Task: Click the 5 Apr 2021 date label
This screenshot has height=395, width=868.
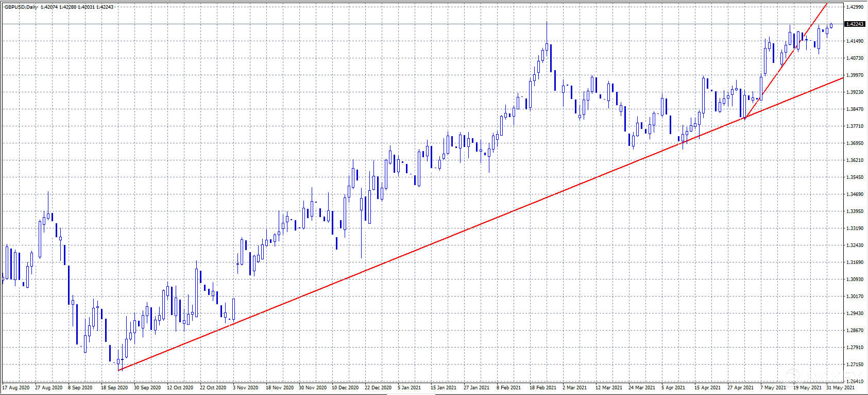Action: click(673, 387)
